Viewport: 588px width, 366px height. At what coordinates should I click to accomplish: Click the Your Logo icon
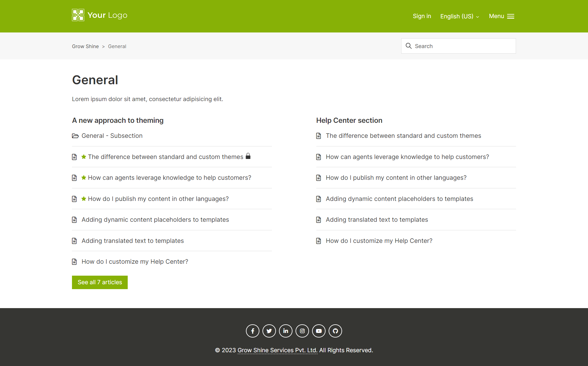click(78, 15)
